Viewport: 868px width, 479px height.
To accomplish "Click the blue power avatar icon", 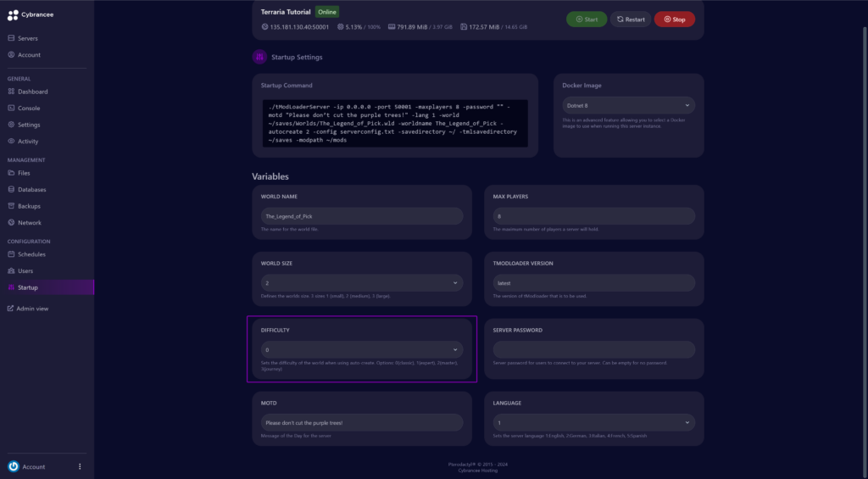I will point(14,466).
